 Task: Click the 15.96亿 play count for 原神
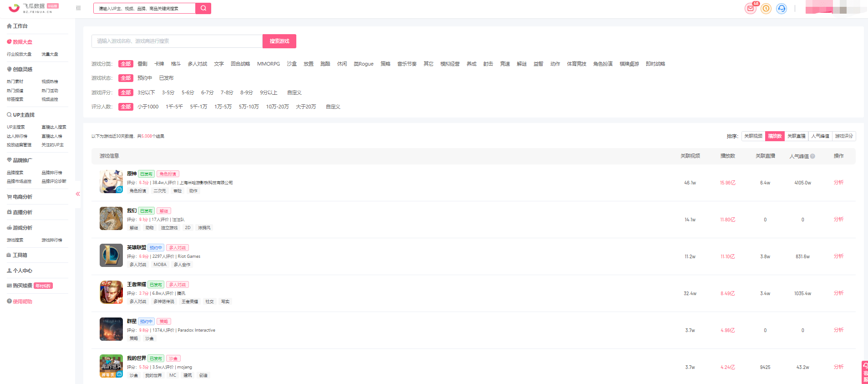pos(728,183)
